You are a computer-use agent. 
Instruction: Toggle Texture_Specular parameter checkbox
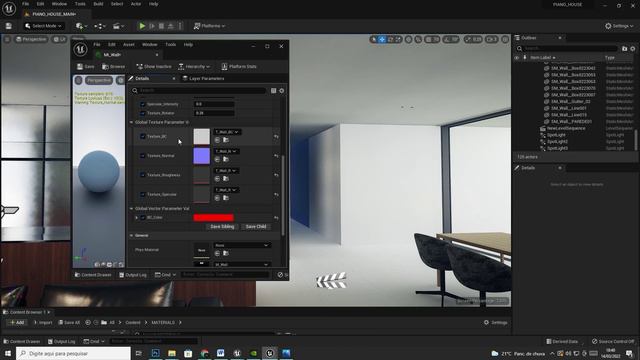pos(142,195)
